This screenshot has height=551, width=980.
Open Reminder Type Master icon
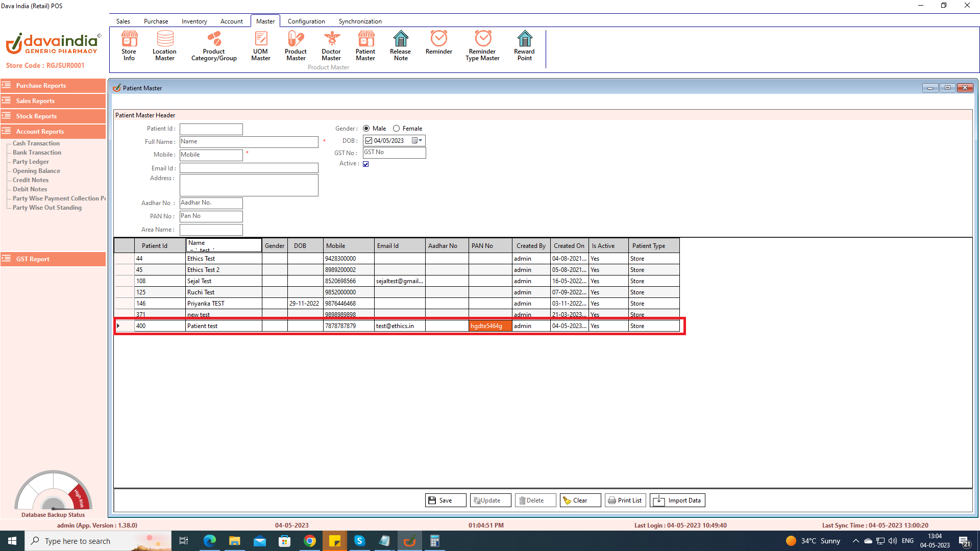pos(482,45)
